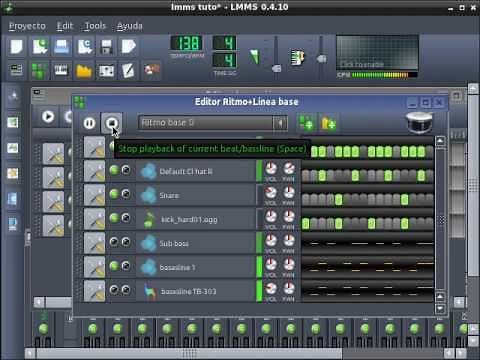Toggle first step of Snare pattern
The width and height of the screenshot is (480, 360).
pyautogui.click(x=305, y=199)
